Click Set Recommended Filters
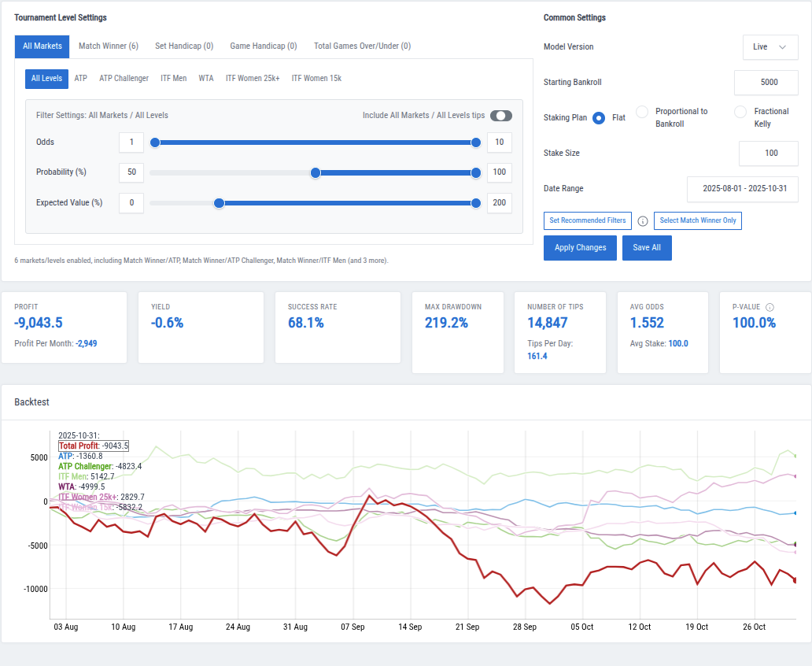This screenshot has width=812, height=666. click(x=587, y=221)
